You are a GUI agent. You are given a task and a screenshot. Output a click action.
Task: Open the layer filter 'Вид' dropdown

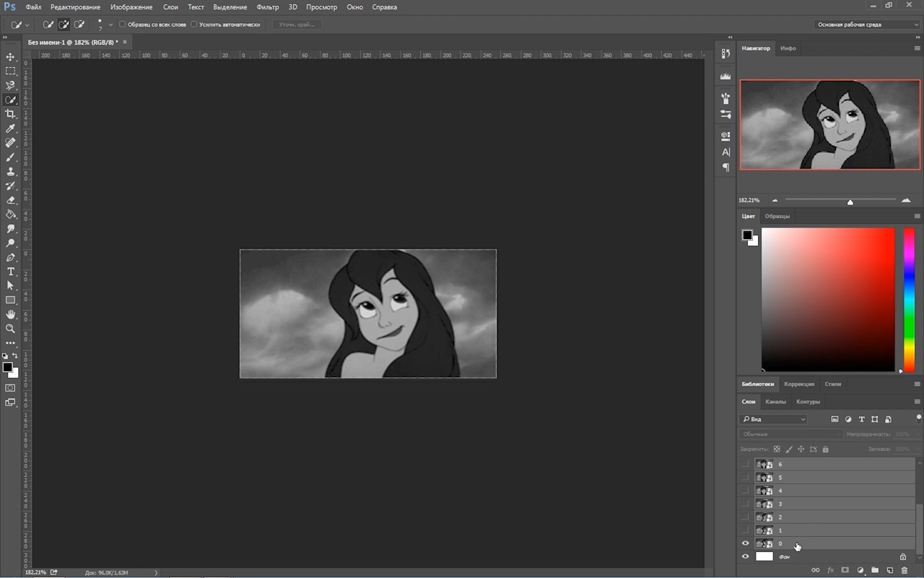coord(773,419)
